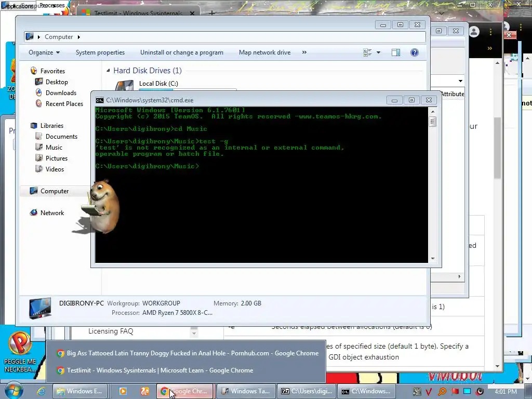This screenshot has height=399, width=532.
Task: Click the red V tray icon
Action: coord(429,392)
